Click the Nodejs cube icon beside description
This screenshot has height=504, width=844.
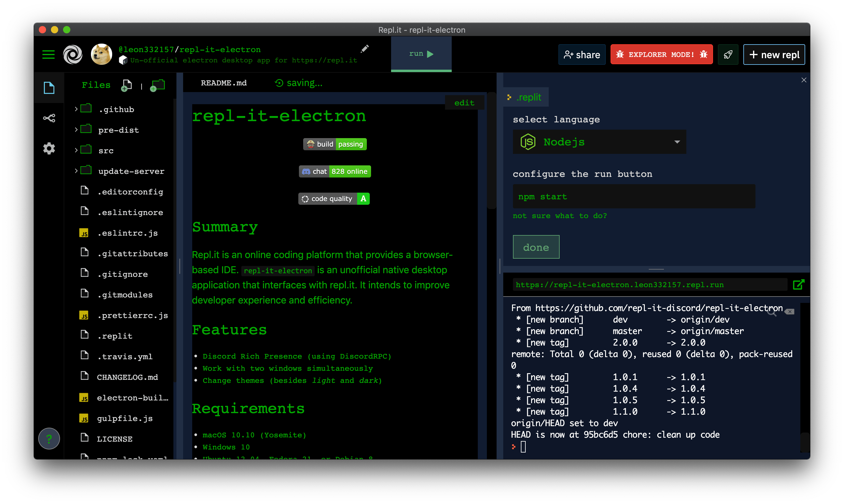123,61
